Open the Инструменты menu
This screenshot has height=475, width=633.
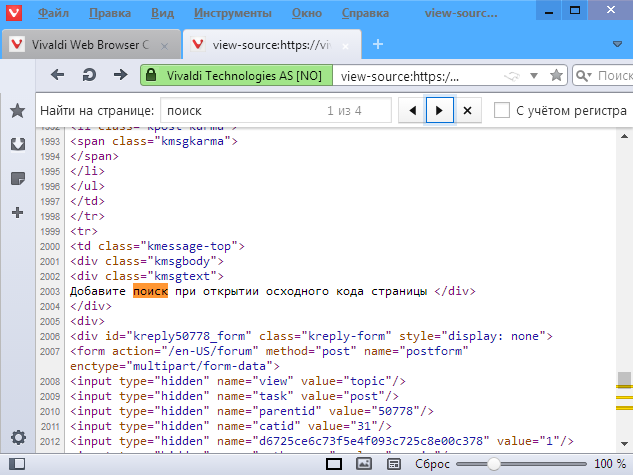(x=233, y=13)
